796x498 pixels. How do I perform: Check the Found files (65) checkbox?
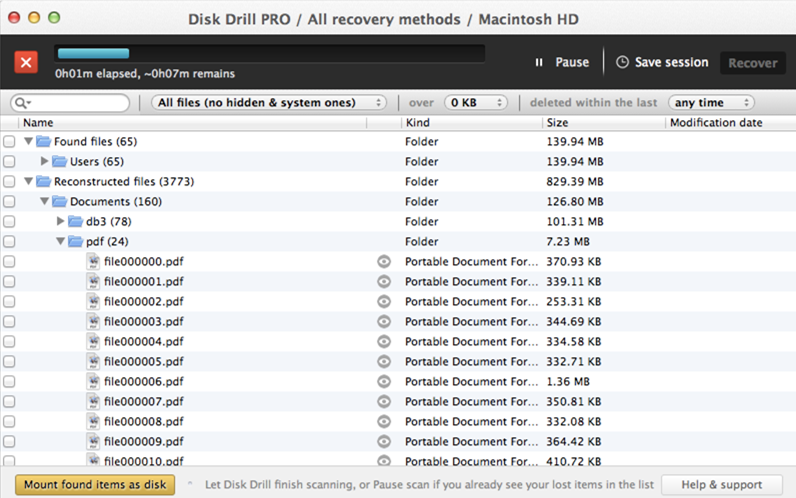pos(9,142)
